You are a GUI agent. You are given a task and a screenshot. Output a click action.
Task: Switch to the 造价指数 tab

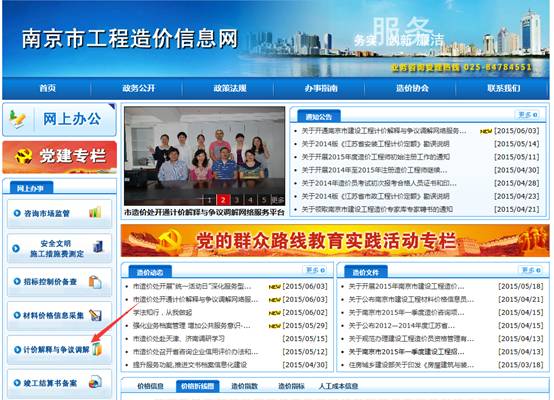pos(244,386)
